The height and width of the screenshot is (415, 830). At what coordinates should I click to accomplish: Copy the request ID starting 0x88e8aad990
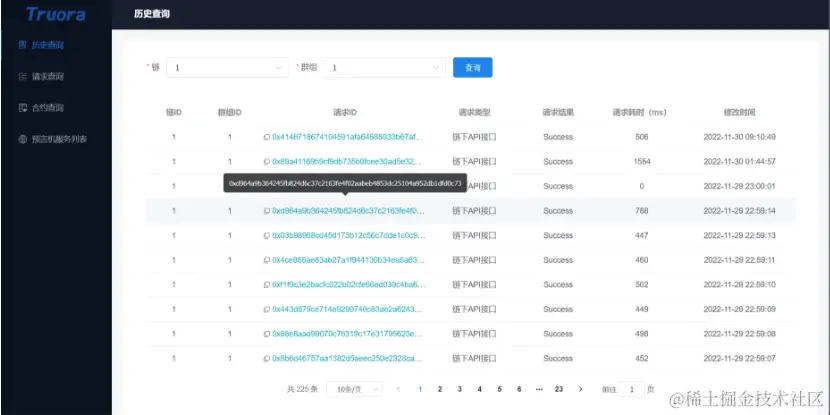click(x=267, y=334)
